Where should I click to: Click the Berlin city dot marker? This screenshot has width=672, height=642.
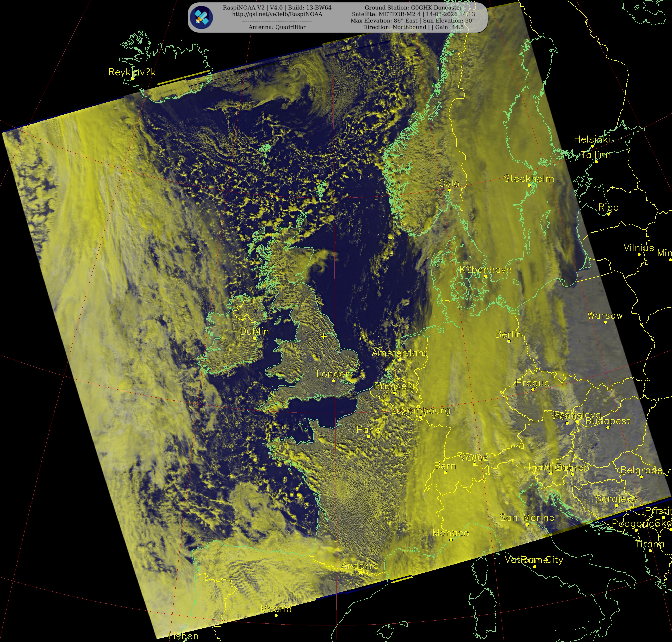pyautogui.click(x=509, y=341)
